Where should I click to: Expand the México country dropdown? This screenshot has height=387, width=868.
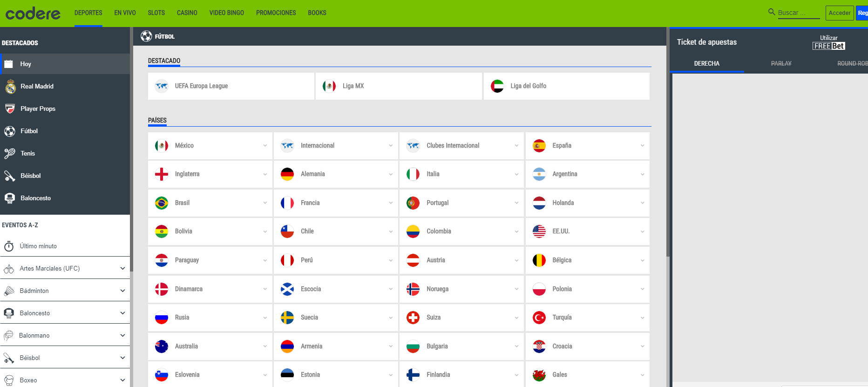pos(265,146)
